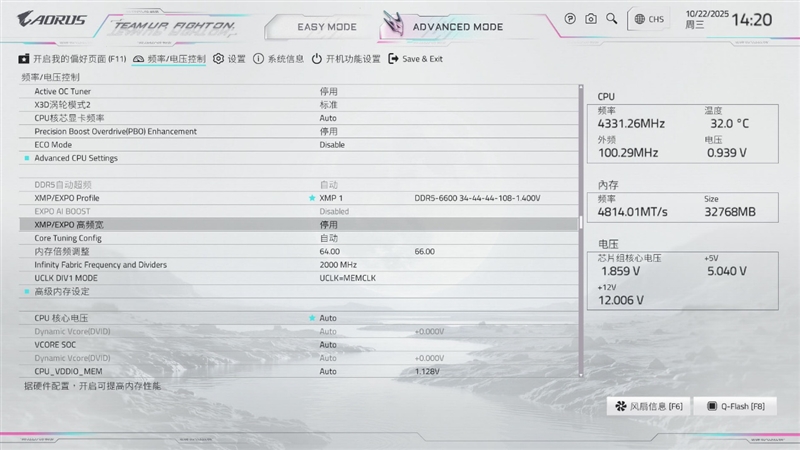Take a screenshot with the camera icon
The image size is (800, 450).
pyautogui.click(x=591, y=19)
